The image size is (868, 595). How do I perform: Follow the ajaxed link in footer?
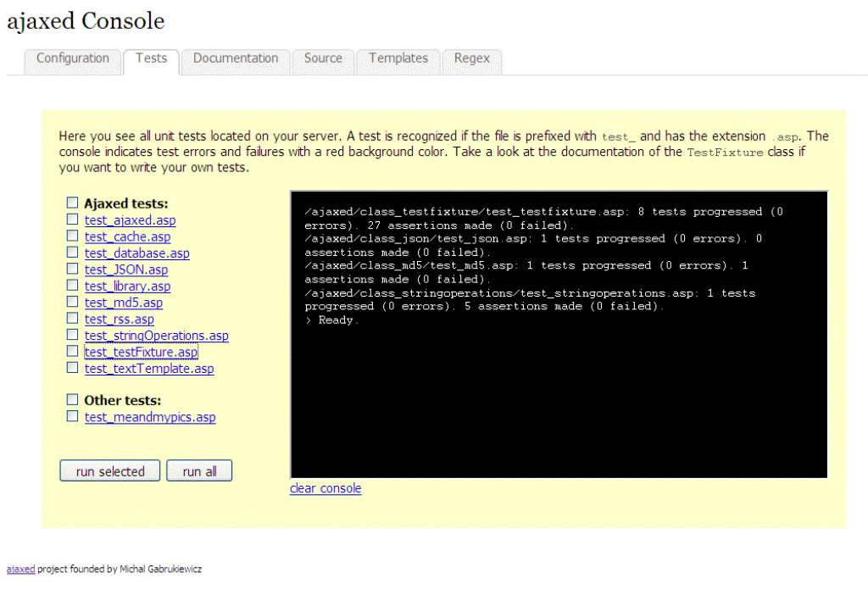tap(20, 569)
